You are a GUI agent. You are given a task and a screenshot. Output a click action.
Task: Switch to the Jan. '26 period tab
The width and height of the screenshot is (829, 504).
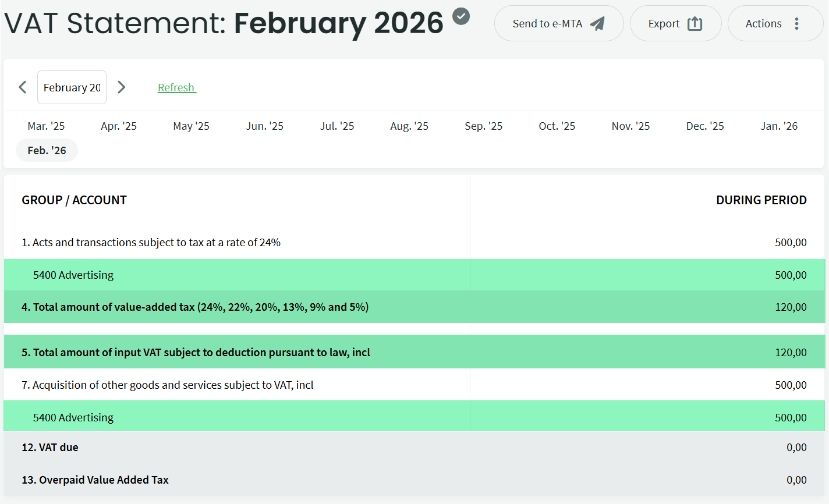pyautogui.click(x=778, y=126)
